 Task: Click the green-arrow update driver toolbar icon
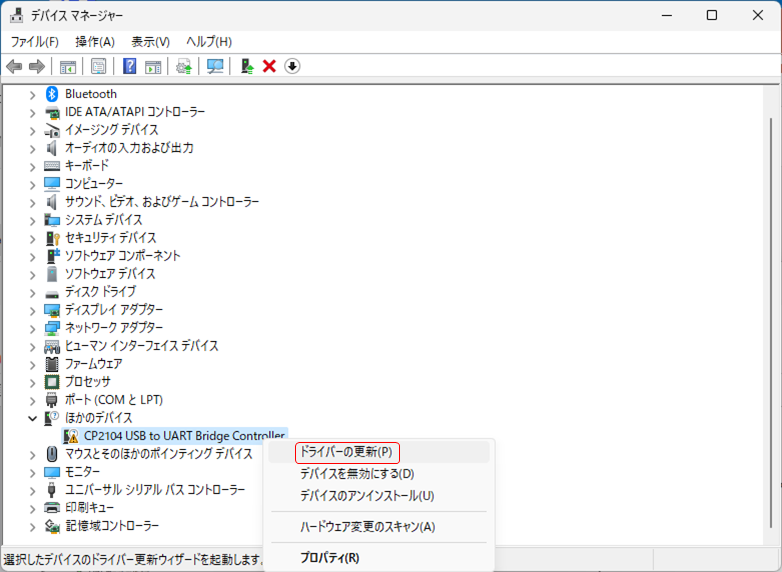tap(246, 66)
